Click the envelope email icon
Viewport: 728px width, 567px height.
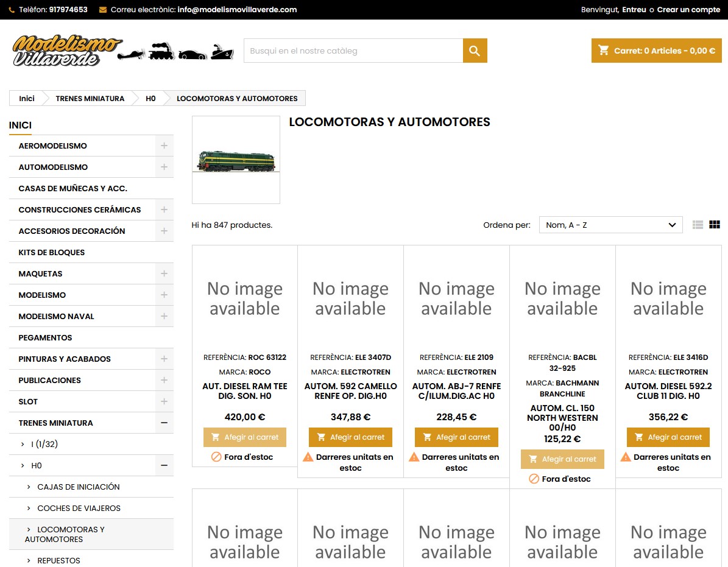(102, 10)
